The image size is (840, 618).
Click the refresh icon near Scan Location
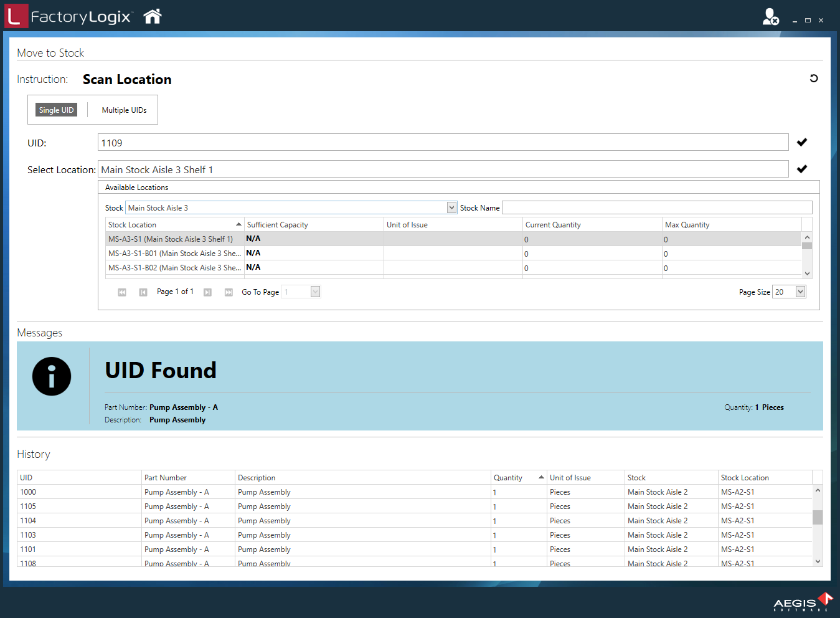click(814, 78)
